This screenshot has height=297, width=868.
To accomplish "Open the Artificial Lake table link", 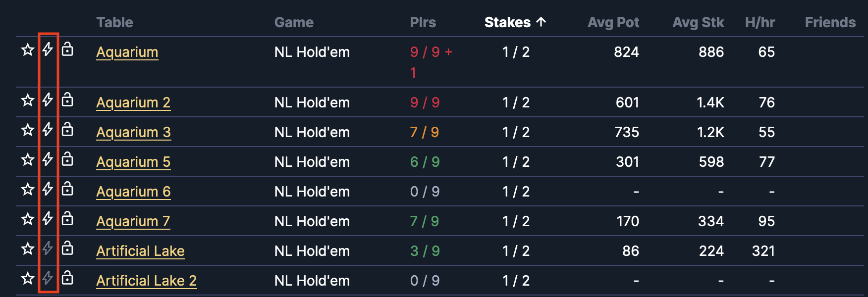I will [x=140, y=251].
